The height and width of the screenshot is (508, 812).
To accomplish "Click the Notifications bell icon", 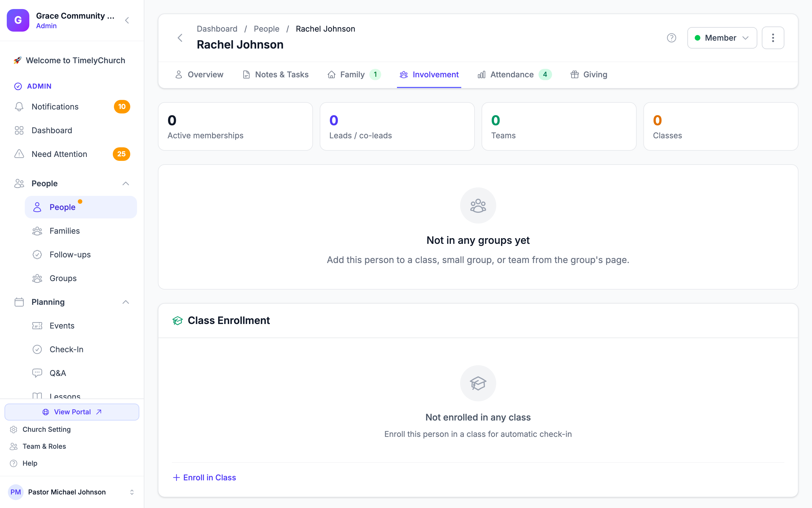I will (19, 106).
